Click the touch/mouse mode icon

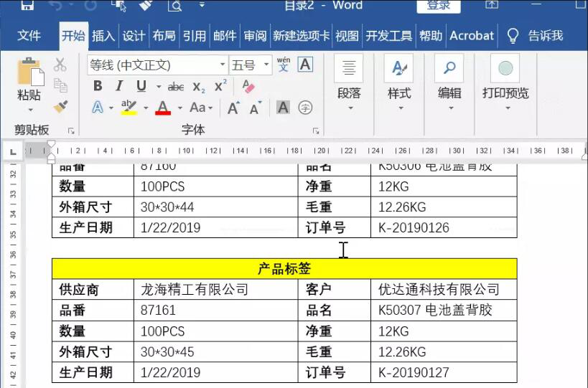119,5
